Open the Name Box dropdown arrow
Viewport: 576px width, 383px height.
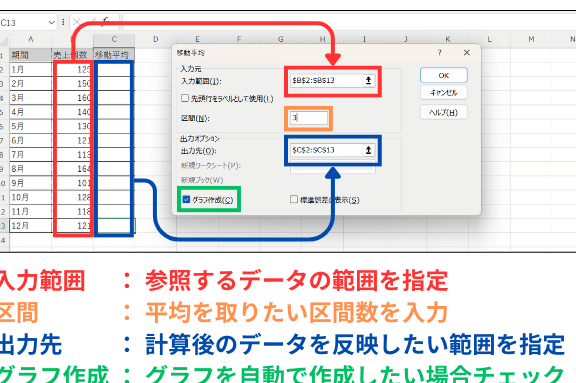click(x=51, y=22)
